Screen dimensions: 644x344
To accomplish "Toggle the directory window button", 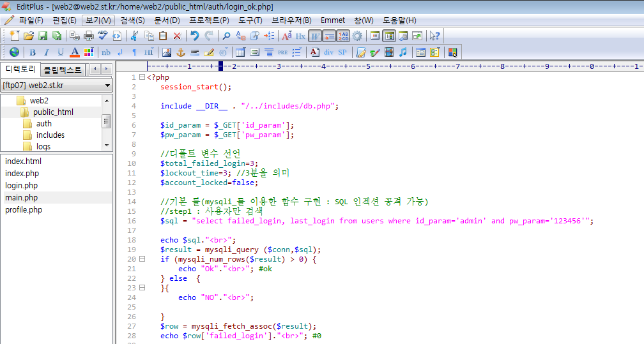I will tap(389, 36).
